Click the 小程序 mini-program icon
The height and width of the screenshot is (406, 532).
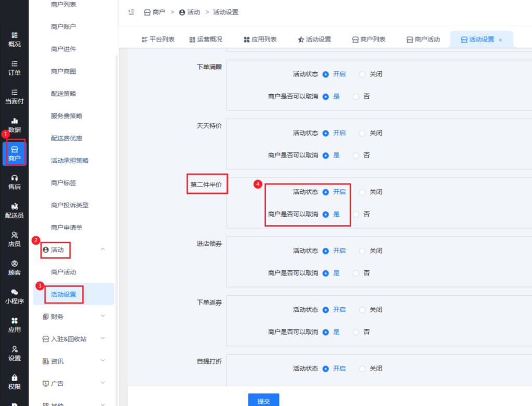pyautogui.click(x=15, y=293)
